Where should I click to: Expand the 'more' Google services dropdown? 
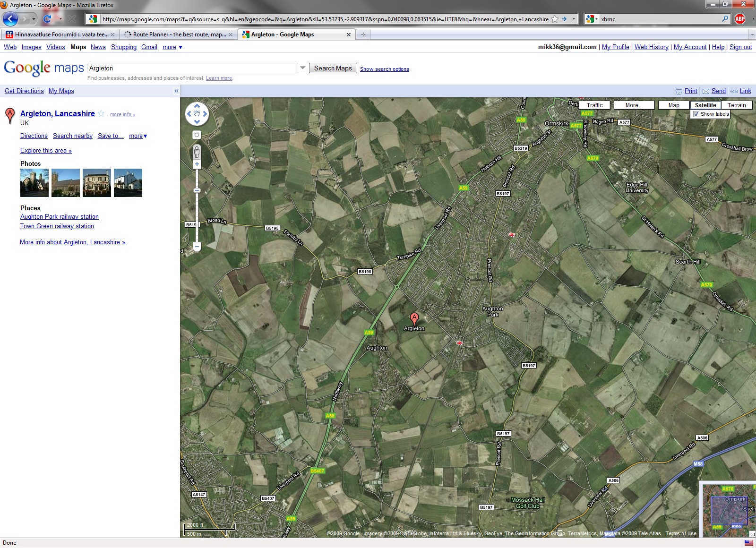[172, 47]
